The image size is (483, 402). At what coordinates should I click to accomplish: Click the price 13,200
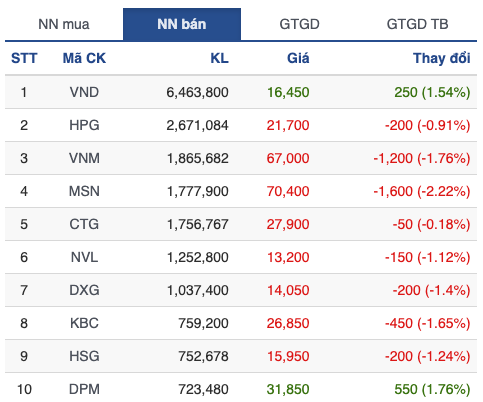[x=288, y=257]
